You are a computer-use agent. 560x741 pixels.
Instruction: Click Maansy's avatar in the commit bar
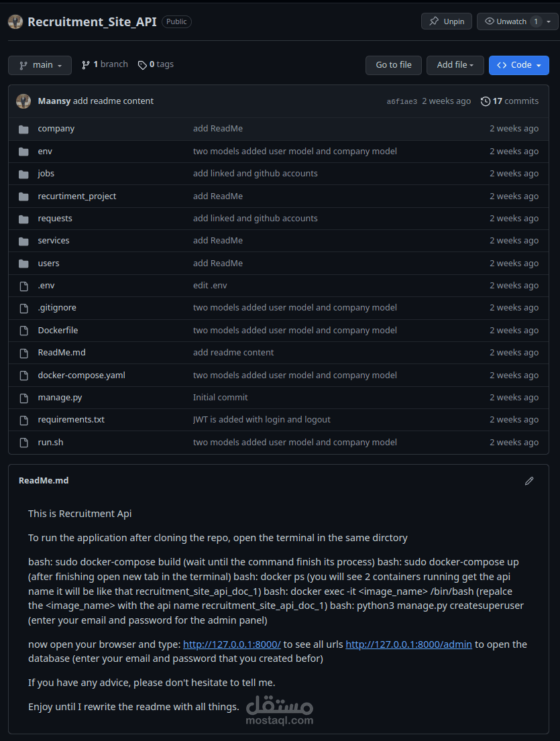[x=23, y=101]
